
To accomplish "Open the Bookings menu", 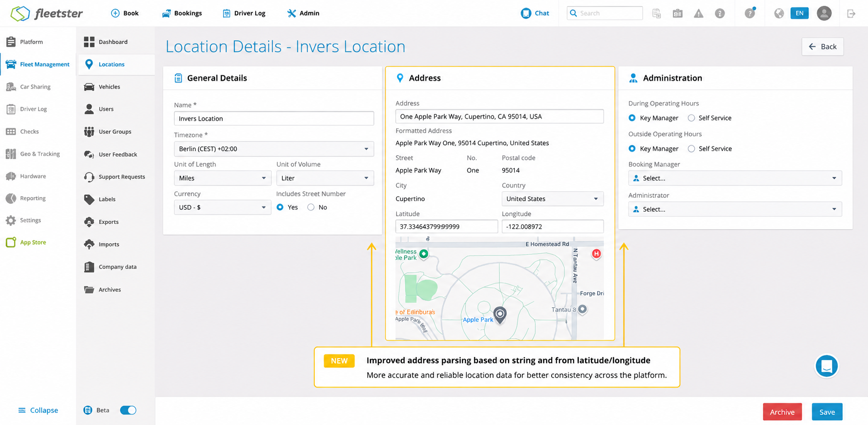I will (x=182, y=13).
